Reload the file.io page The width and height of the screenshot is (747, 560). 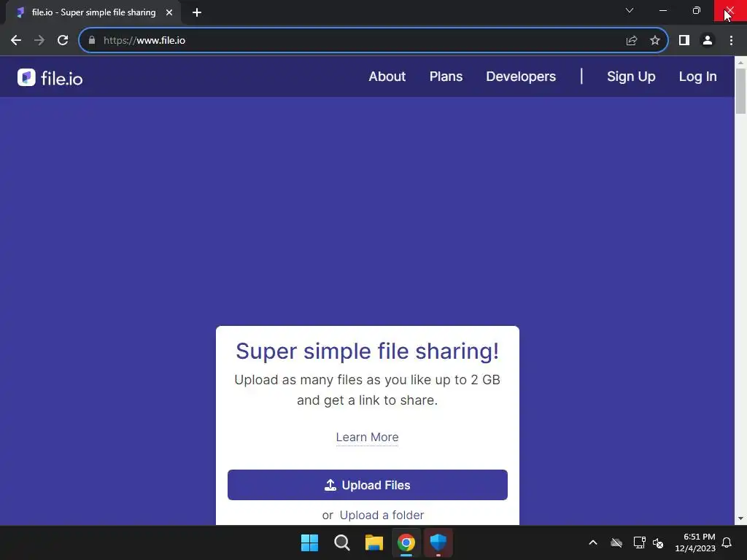63,41
